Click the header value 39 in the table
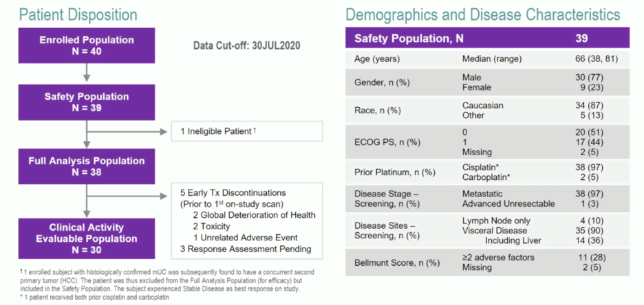644x305 pixels. click(x=581, y=38)
